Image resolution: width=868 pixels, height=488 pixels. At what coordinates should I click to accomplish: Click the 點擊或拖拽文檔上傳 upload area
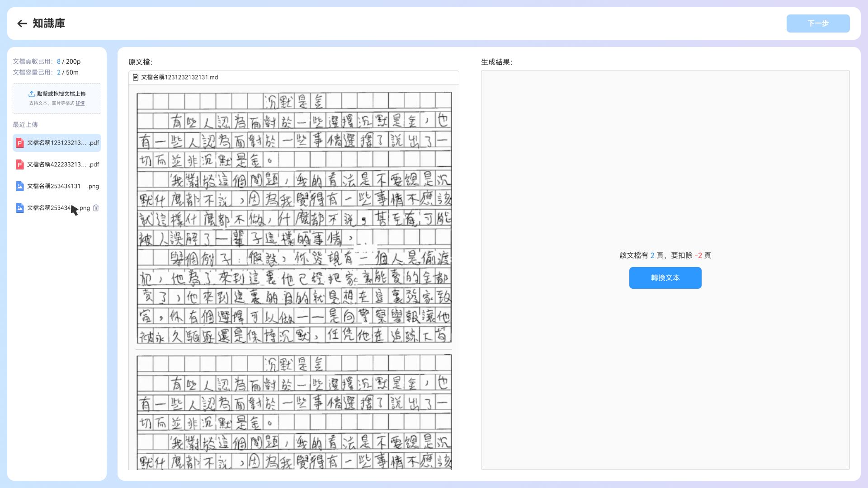(57, 99)
